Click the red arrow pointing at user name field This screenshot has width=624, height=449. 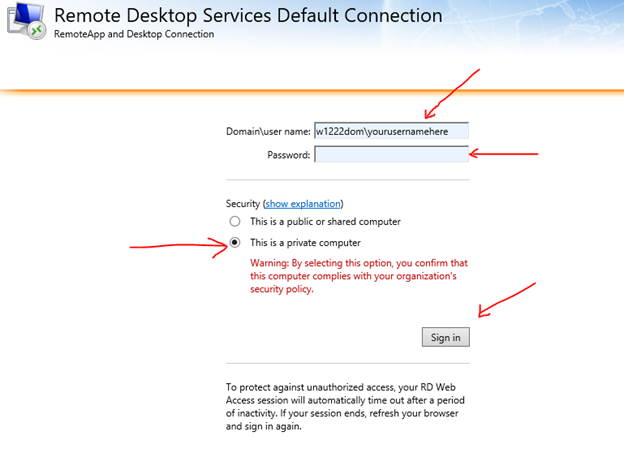coord(450,95)
